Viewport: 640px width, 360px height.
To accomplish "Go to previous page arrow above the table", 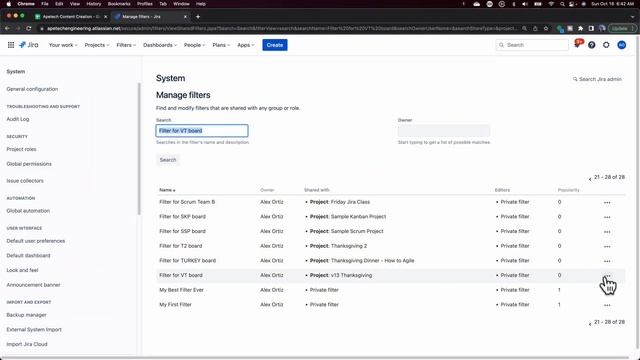I will 590,179.
